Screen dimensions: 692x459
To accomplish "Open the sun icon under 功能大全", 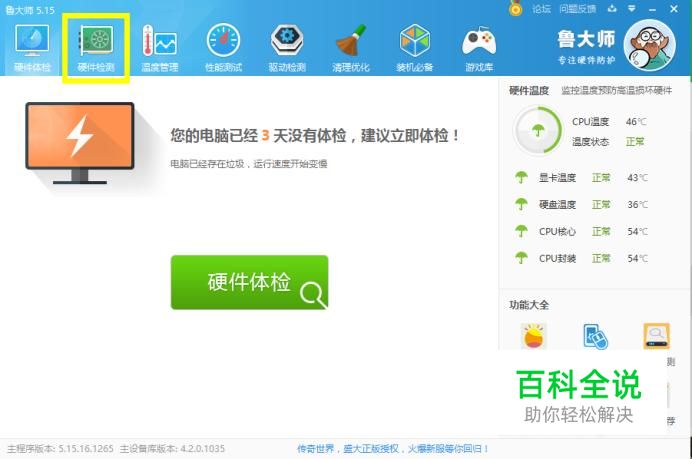I will point(534,336).
